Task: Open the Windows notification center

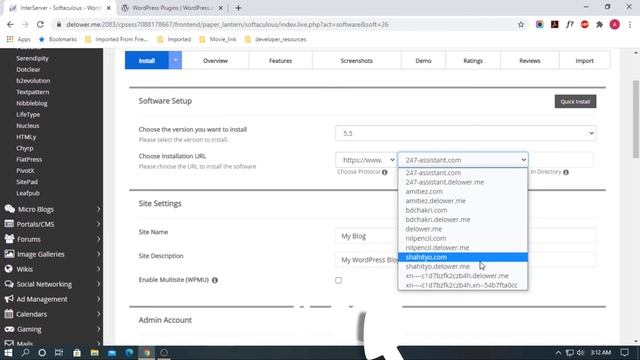Action: [624, 353]
